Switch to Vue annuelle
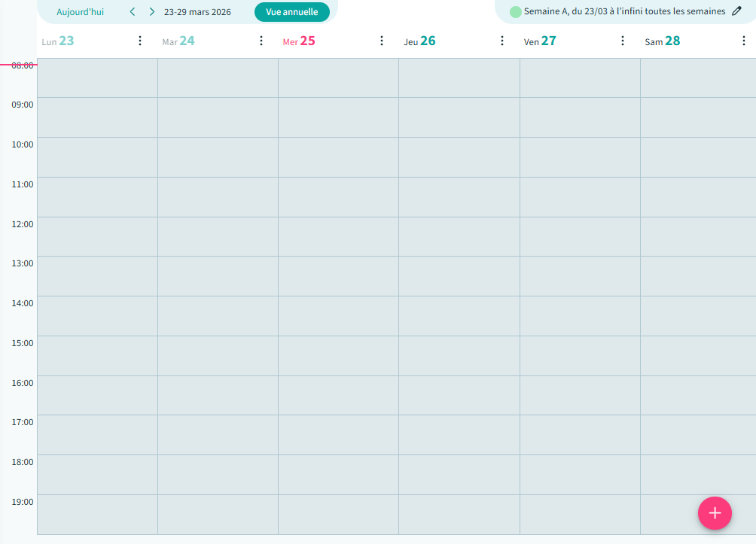The image size is (756, 544). click(x=291, y=12)
